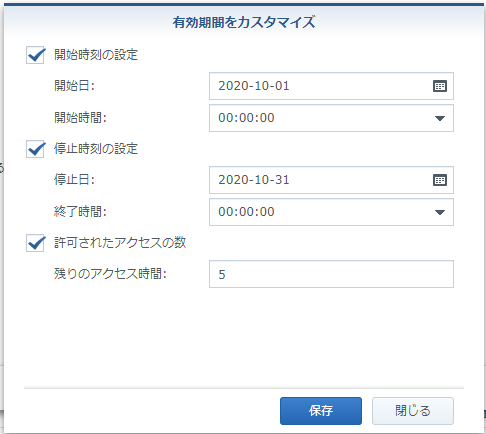Viewport: 486px width, 434px height.
Task: Click the 開始日 field label
Action: coord(75,86)
